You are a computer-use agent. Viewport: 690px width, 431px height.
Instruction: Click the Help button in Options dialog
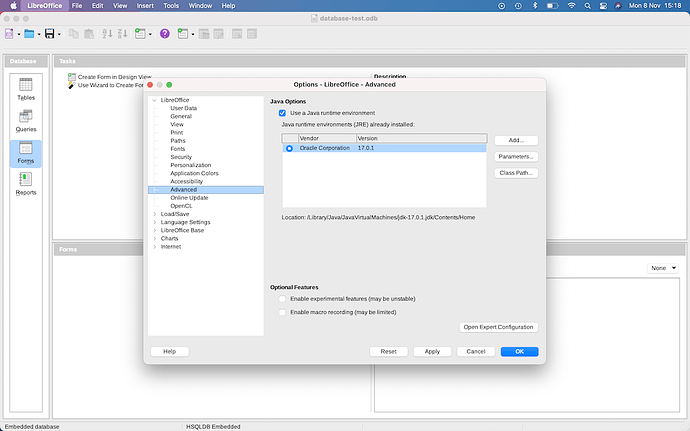[169, 351]
